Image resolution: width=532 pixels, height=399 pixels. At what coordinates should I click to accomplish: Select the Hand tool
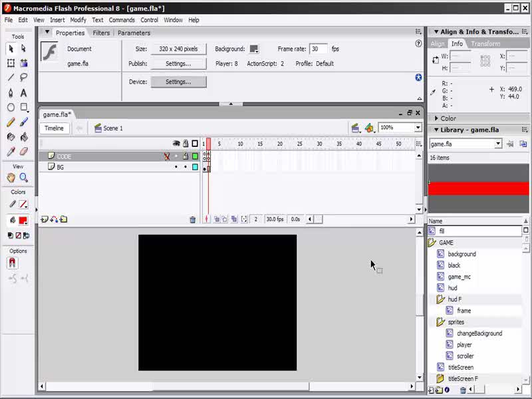coord(11,178)
